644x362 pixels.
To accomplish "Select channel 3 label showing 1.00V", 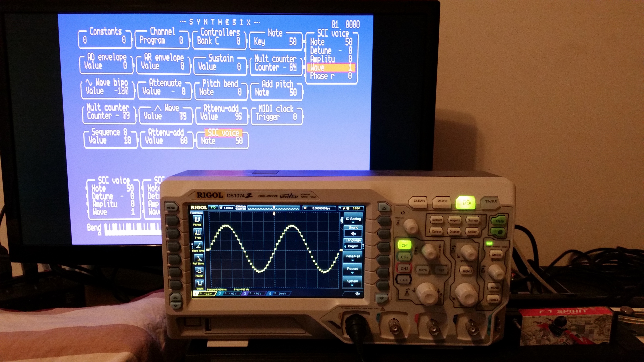I will [x=253, y=293].
